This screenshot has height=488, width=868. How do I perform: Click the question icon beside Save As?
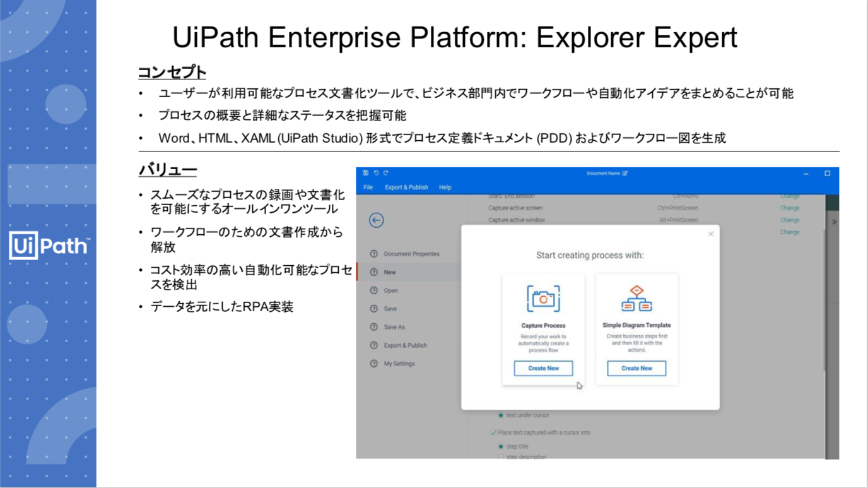click(x=374, y=327)
